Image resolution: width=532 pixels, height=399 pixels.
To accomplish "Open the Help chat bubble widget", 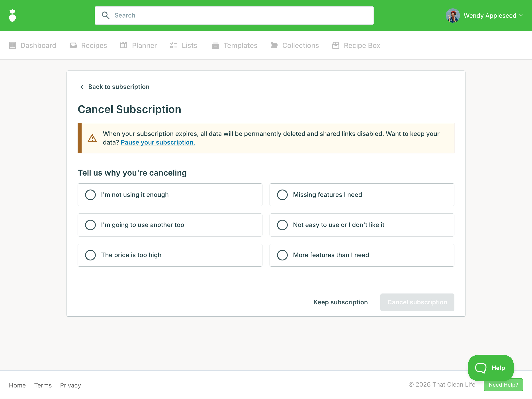I will click(490, 368).
